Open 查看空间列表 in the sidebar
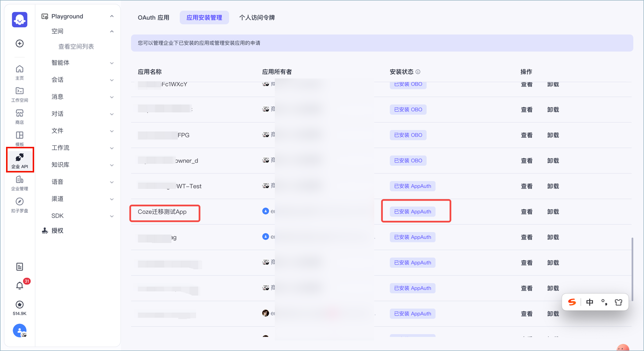This screenshot has height=351, width=644. (x=76, y=47)
